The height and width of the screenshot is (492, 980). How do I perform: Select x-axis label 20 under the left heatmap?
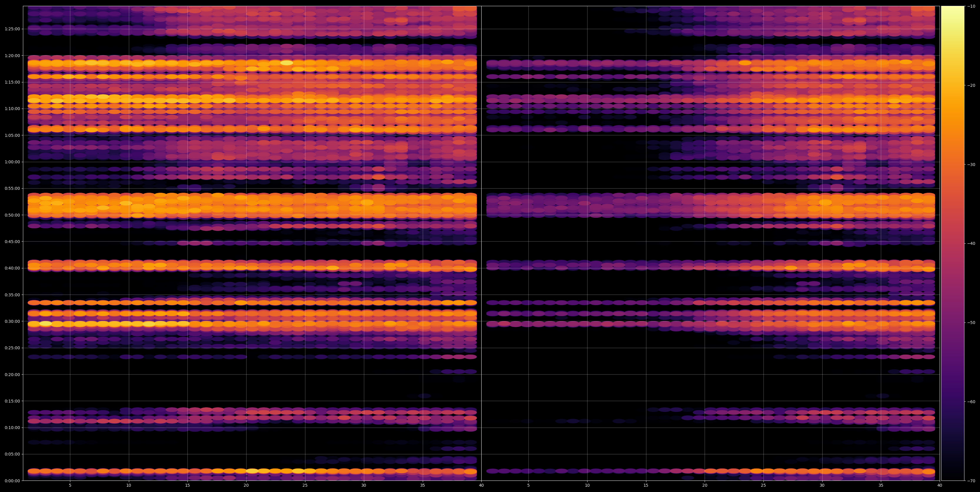pyautogui.click(x=246, y=486)
